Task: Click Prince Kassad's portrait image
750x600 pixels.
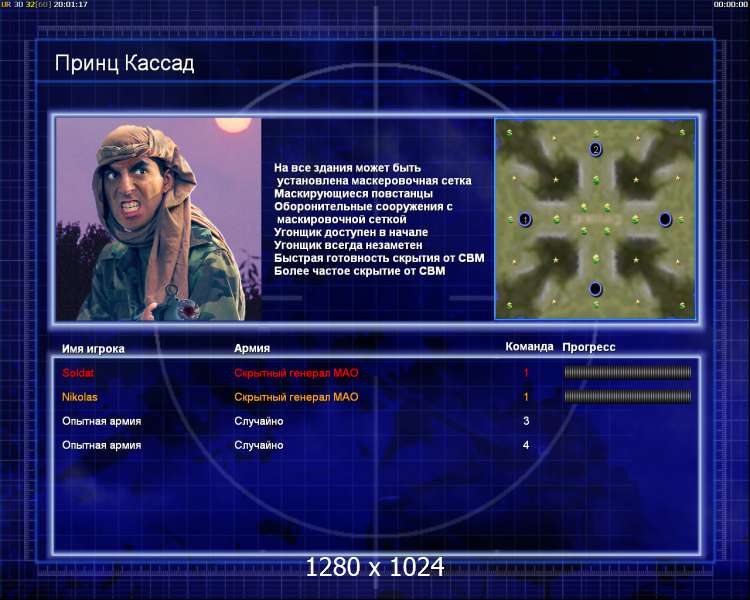Action: pos(158,219)
